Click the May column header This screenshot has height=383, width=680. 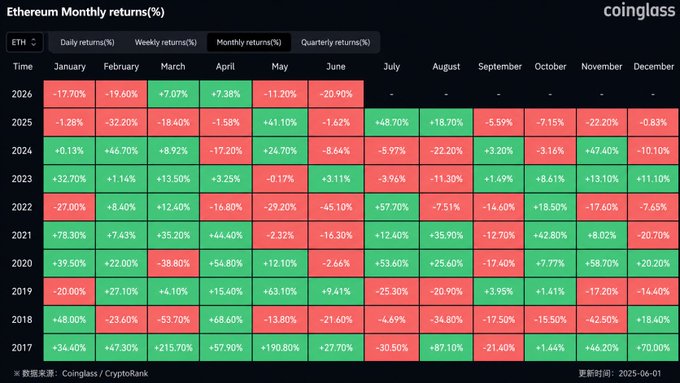coord(279,66)
